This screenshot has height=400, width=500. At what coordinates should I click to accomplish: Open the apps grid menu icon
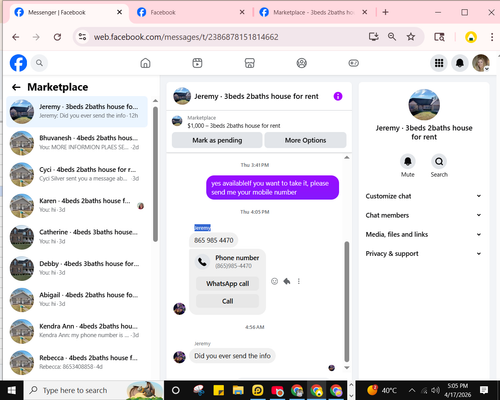point(439,63)
